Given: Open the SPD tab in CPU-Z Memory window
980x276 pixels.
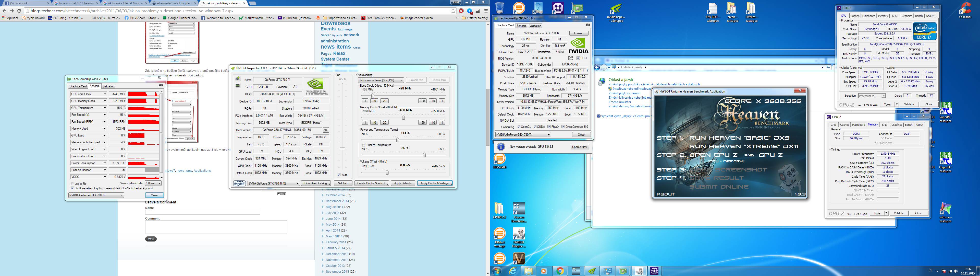Looking at the screenshot, I should [885, 125].
